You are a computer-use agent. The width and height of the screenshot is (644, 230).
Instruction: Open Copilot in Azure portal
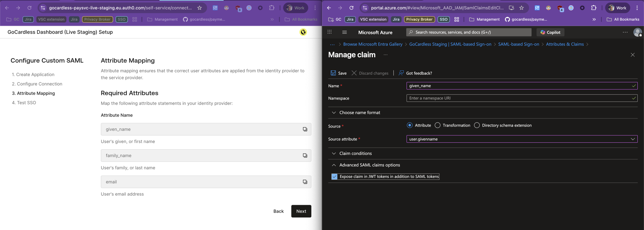[550, 32]
